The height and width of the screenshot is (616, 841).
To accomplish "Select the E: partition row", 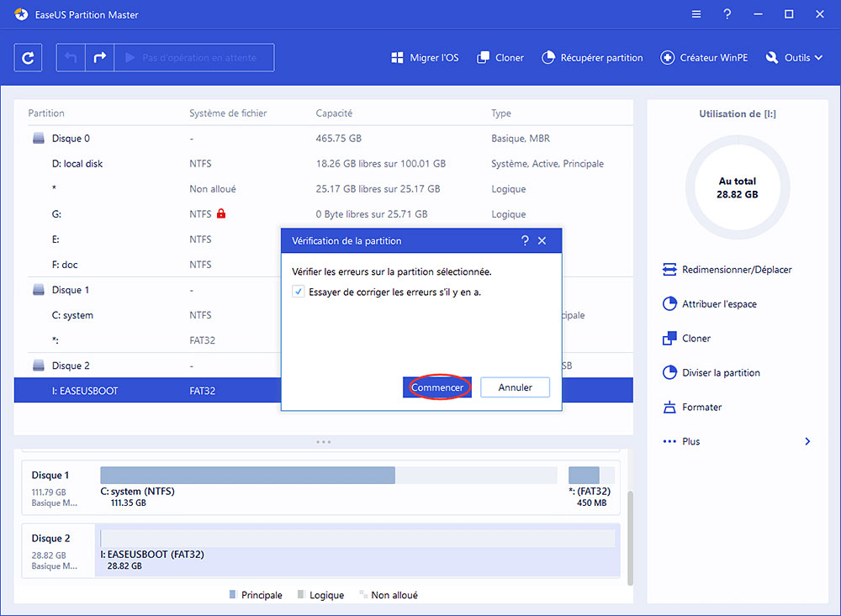I will pyautogui.click(x=147, y=240).
